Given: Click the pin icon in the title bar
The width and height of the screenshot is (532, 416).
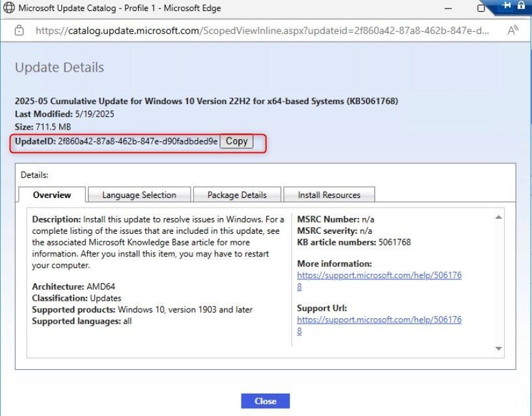Looking at the screenshot, I should point(505,6).
